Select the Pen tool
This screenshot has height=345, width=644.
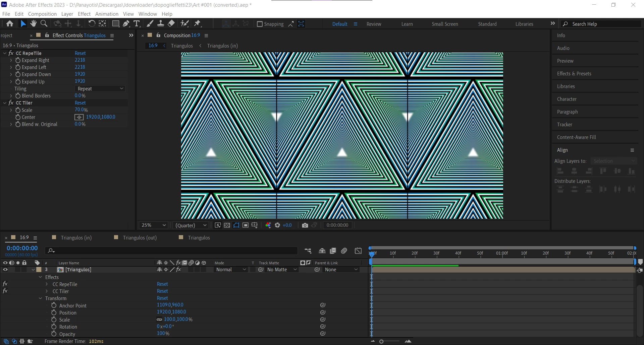[126, 23]
